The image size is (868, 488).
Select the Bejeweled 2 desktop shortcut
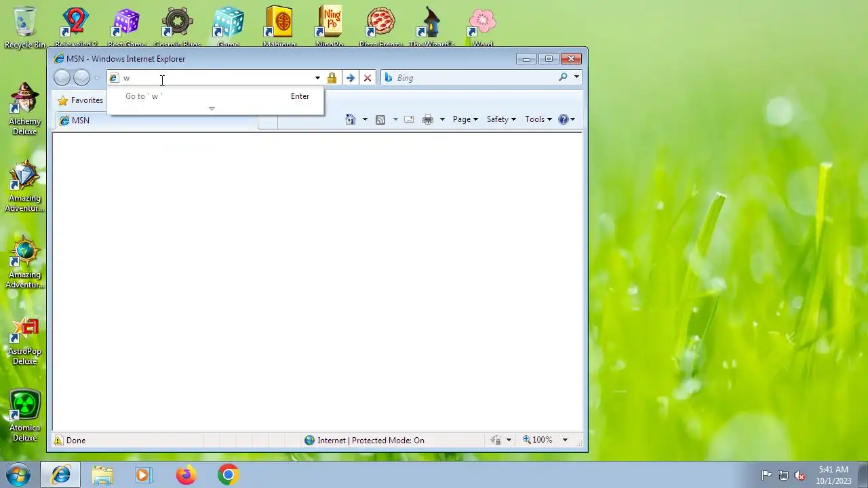point(76,28)
